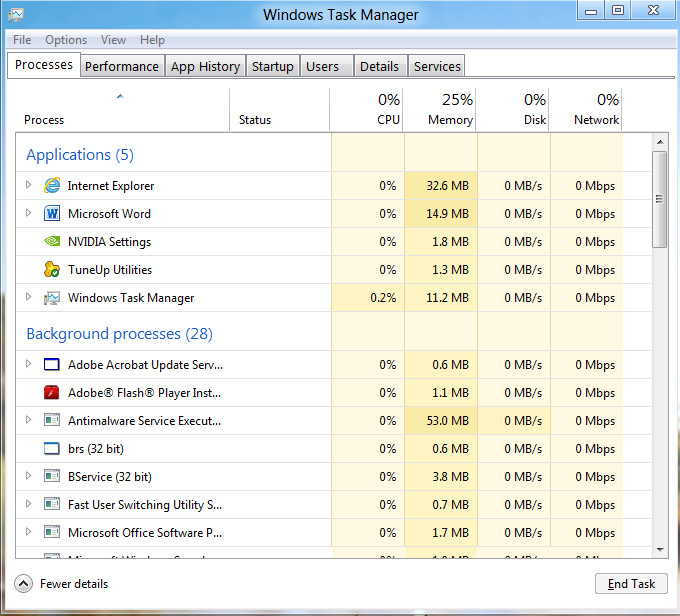The height and width of the screenshot is (616, 680).
Task: Switch to the App History tab
Action: click(x=205, y=66)
